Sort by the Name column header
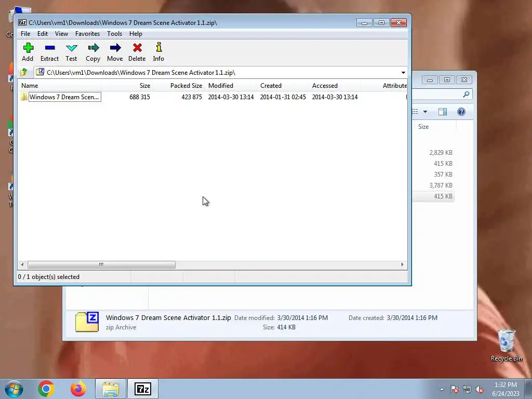The image size is (532, 399). click(x=59, y=86)
